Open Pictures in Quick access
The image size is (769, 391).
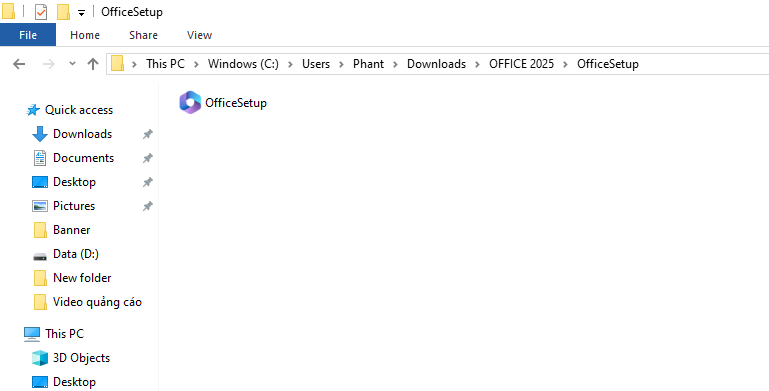click(74, 206)
